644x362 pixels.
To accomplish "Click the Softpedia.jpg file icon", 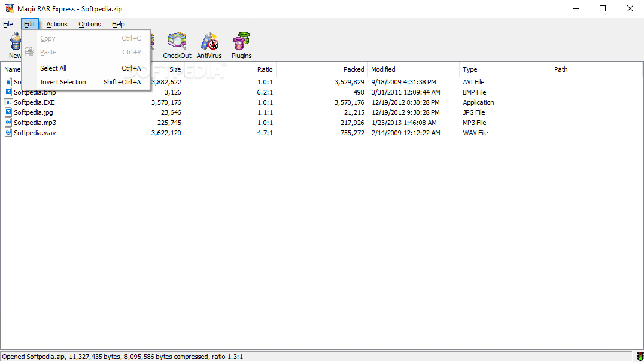I will (8, 112).
